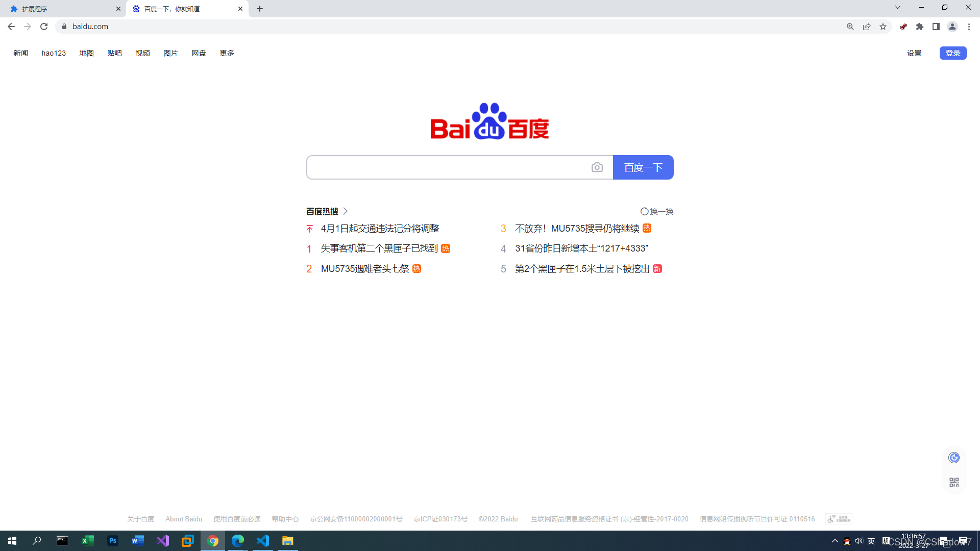Open hot search 第2个黑匣子在1.5米土层下被挖出
980x551 pixels.
[582, 269]
